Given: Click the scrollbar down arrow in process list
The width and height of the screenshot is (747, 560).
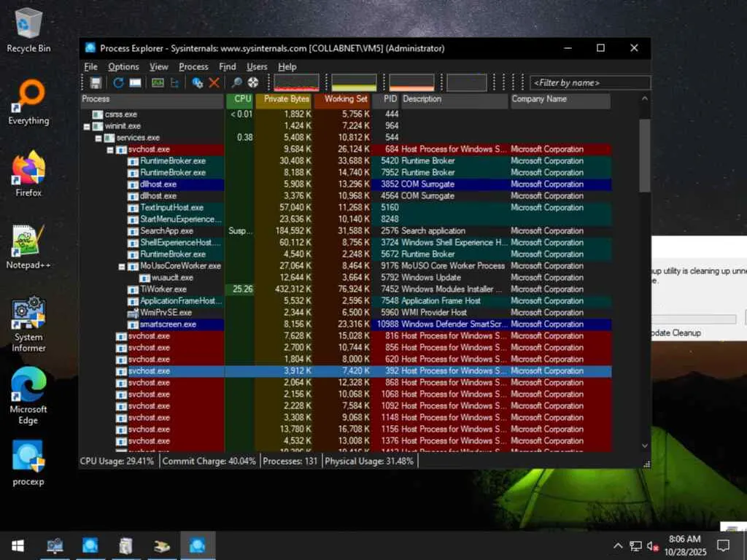Looking at the screenshot, I should 645,446.
